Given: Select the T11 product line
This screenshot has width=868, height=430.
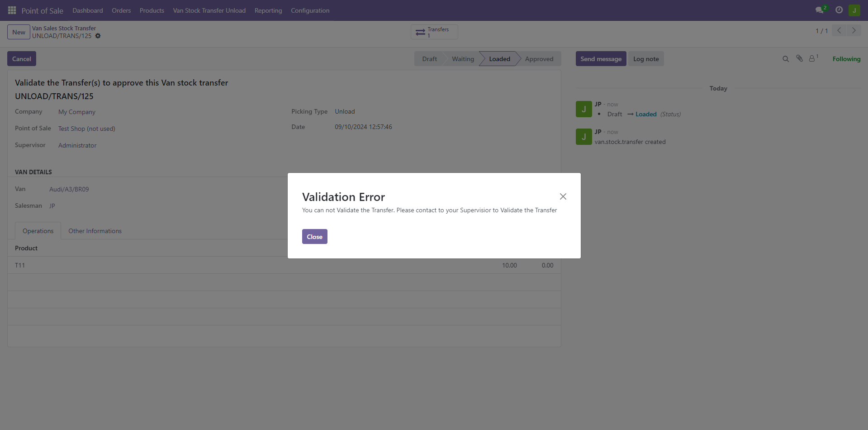Looking at the screenshot, I should 20,265.
